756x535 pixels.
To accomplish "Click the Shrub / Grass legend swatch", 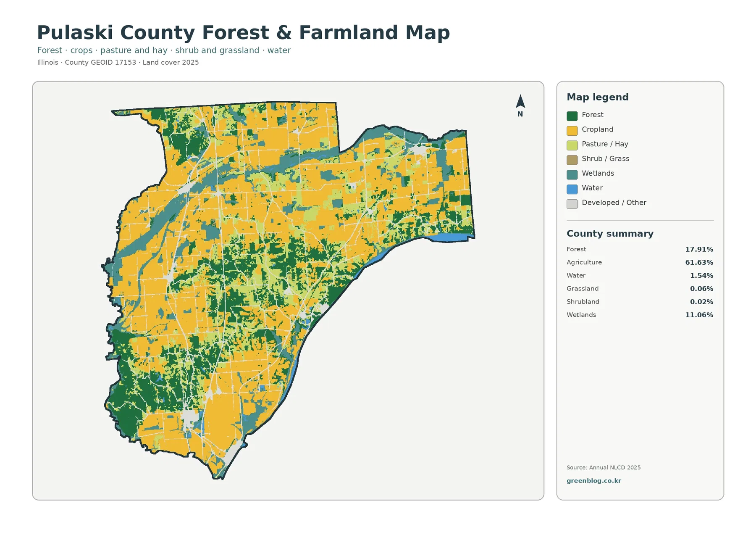I will point(572,160).
